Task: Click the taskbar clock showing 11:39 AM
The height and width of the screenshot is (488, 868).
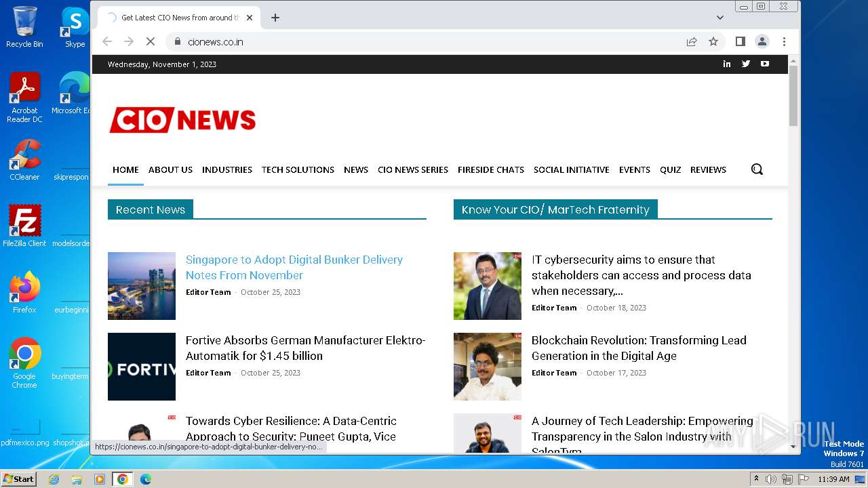Action: (x=833, y=479)
